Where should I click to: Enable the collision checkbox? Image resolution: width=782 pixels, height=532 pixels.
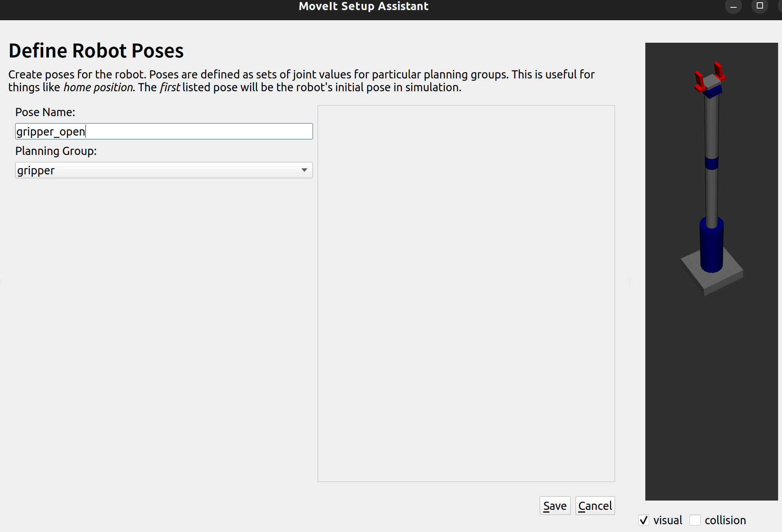[695, 520]
